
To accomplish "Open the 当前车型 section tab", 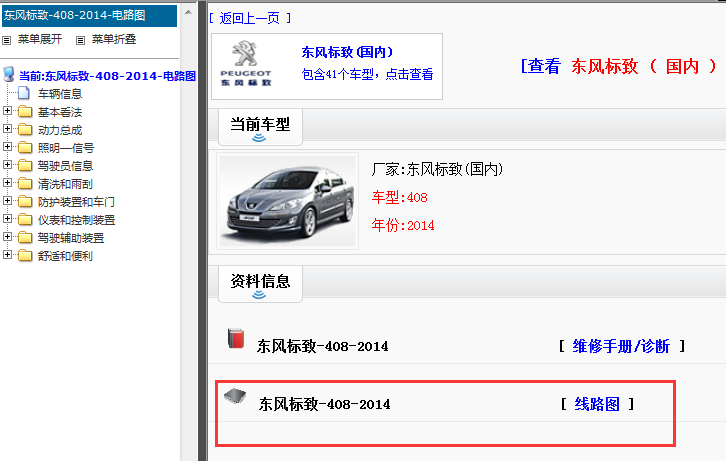I will pos(260,127).
